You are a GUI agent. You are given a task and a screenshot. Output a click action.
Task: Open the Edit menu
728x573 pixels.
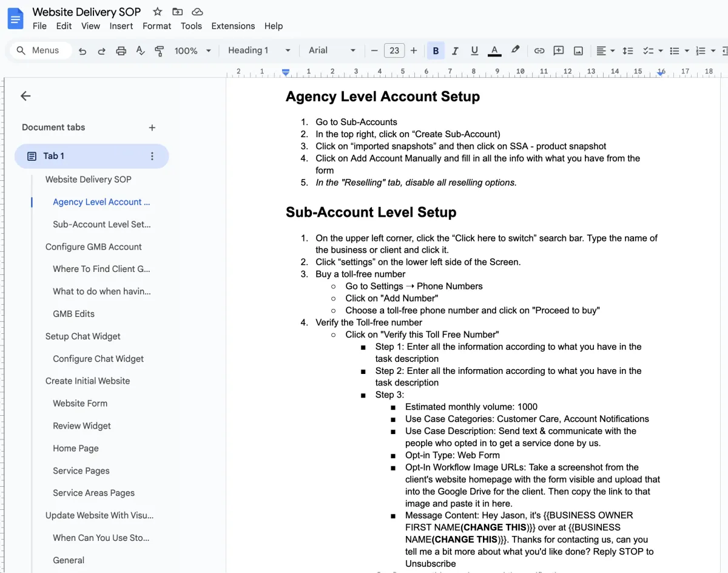point(64,26)
